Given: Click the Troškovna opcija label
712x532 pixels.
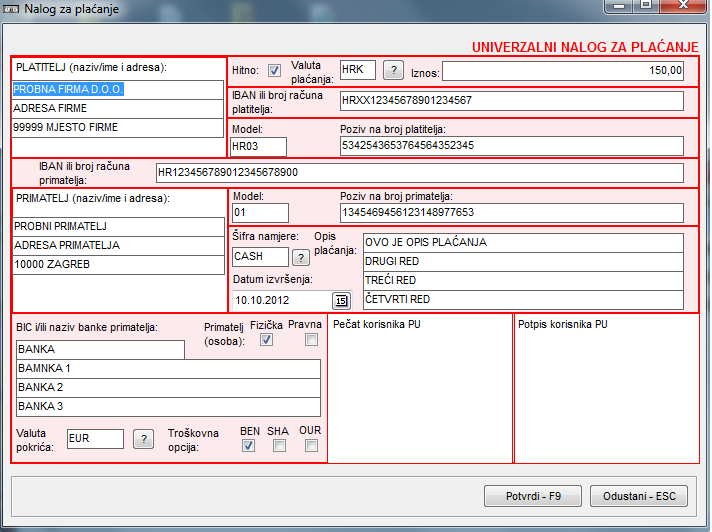Looking at the screenshot, I should click(193, 440).
